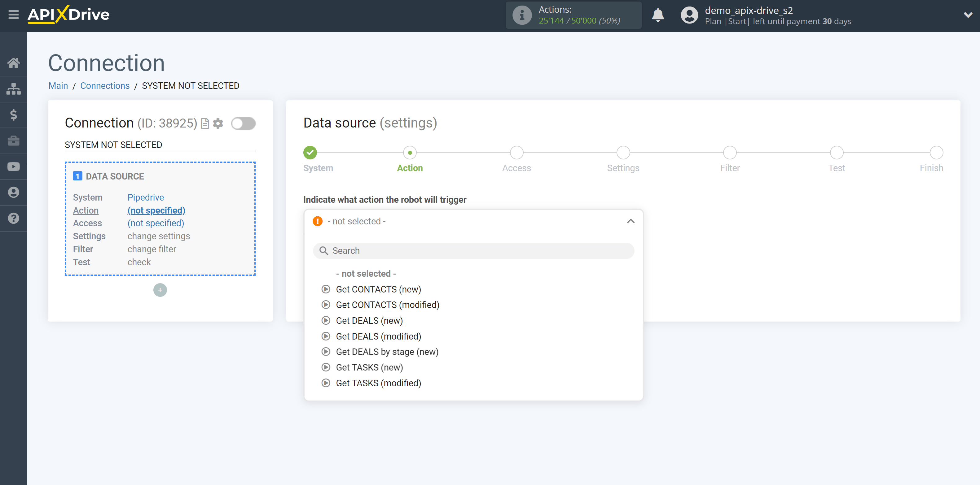Click the System completed checkmark on progress bar
The height and width of the screenshot is (485, 980).
tap(311, 152)
